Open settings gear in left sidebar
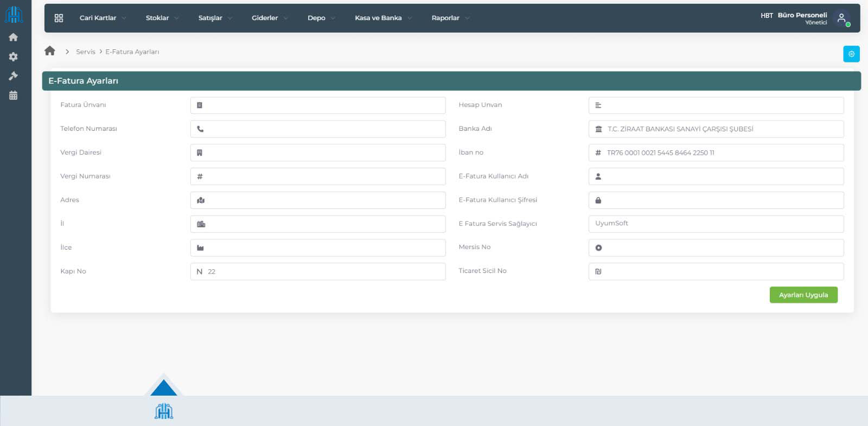Viewport: 868px width, 426px height. 14,57
